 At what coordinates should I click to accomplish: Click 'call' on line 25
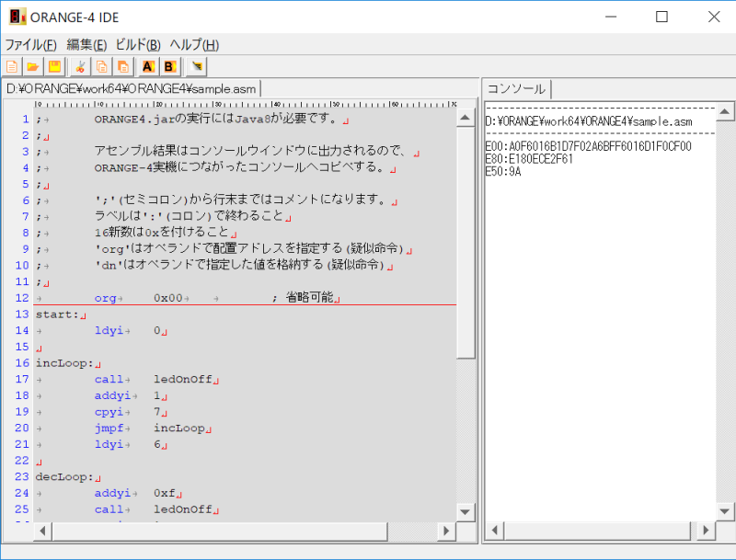pyautogui.click(x=109, y=509)
